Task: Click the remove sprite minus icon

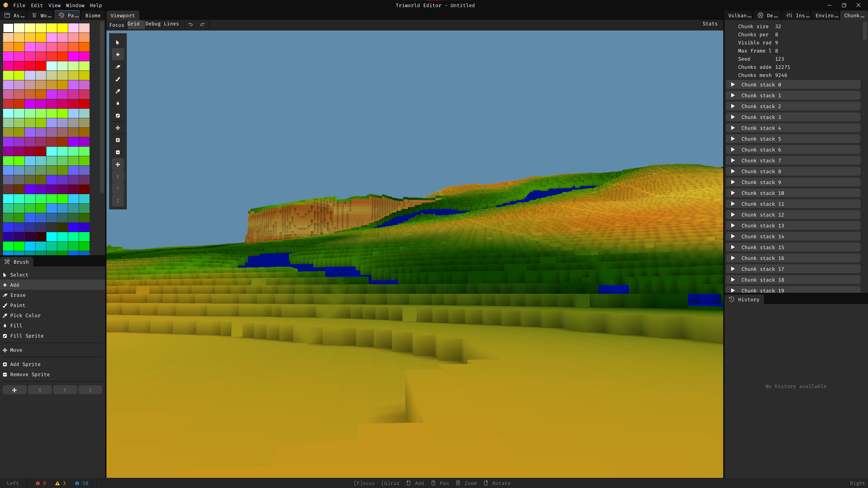Action: [118, 152]
